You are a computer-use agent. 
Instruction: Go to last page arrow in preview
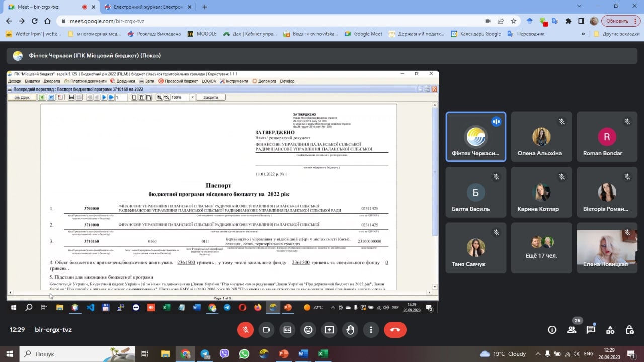(111, 97)
